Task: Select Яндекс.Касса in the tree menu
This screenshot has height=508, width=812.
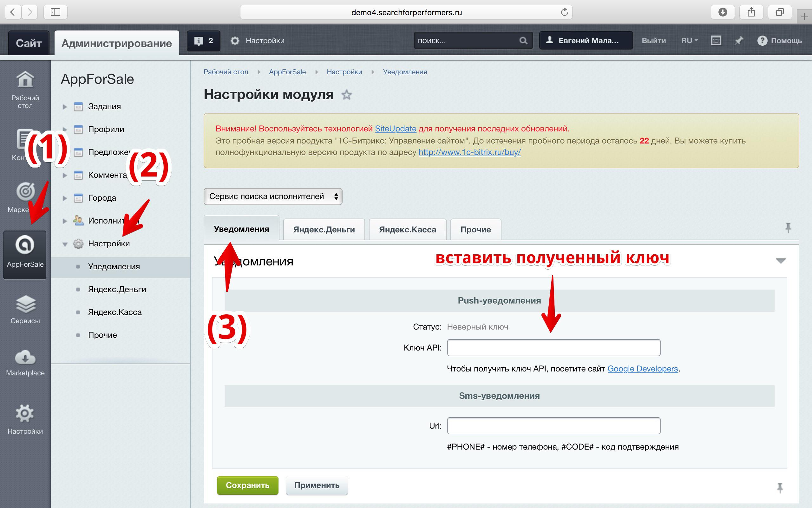Action: [x=115, y=312]
